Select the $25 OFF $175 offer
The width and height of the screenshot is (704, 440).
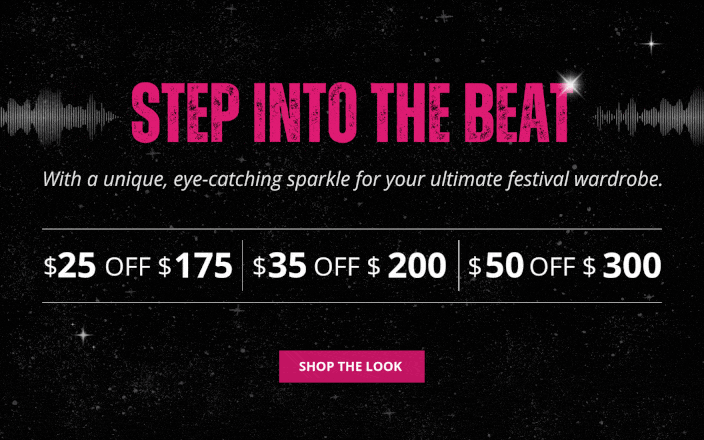[138, 266]
